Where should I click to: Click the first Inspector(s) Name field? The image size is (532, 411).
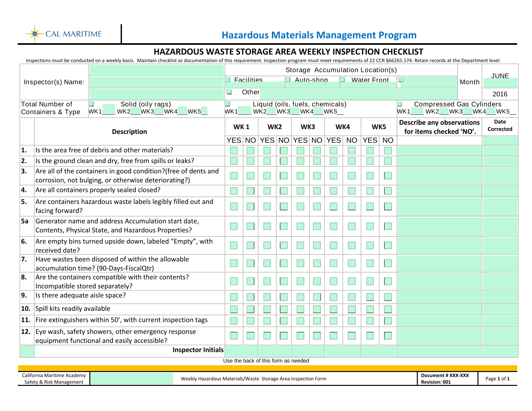(x=156, y=70)
